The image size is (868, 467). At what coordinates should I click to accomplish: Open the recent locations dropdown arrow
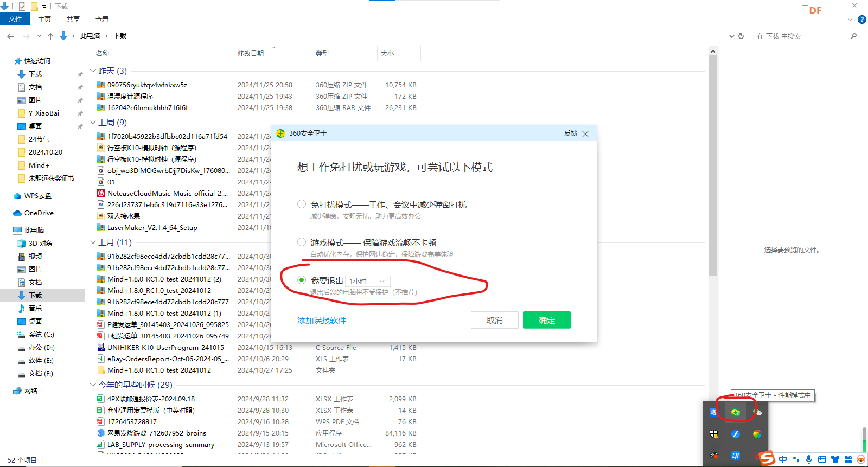[39, 36]
